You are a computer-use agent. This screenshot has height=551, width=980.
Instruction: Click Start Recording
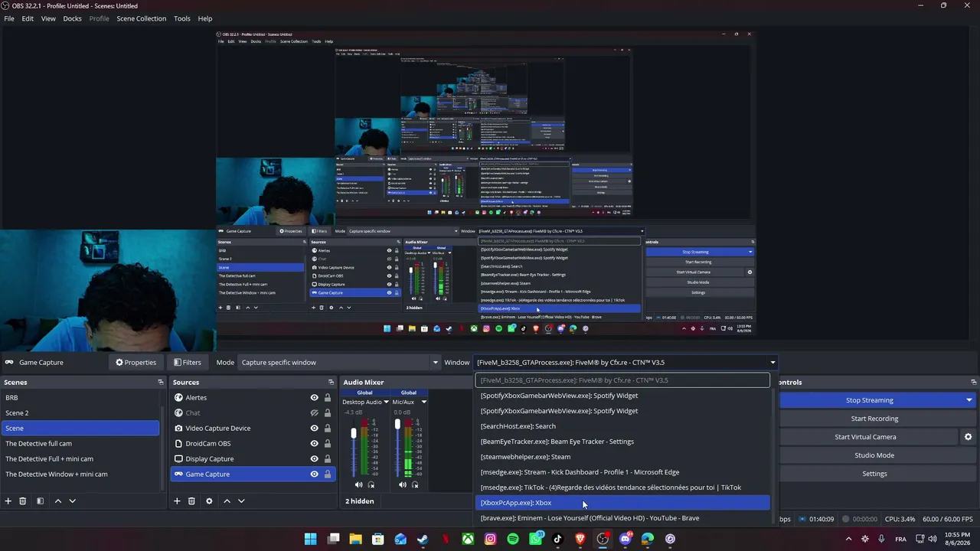tap(874, 419)
